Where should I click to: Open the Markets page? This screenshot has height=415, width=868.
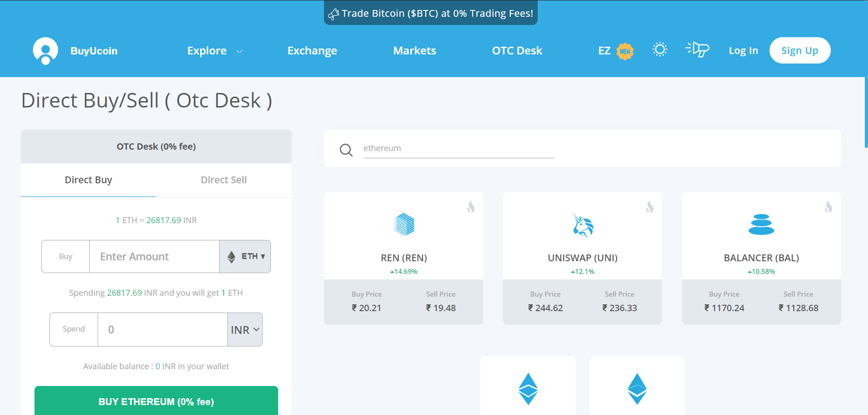point(415,51)
